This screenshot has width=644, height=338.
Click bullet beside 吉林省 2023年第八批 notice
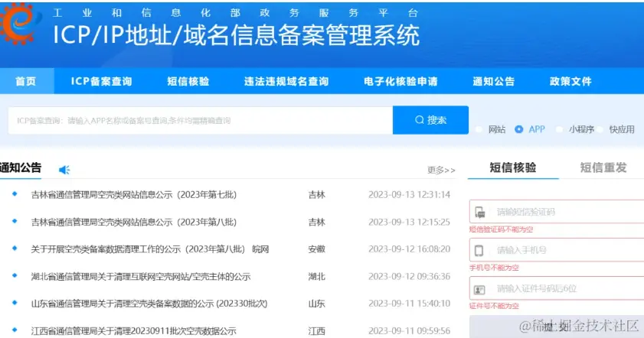point(15,221)
